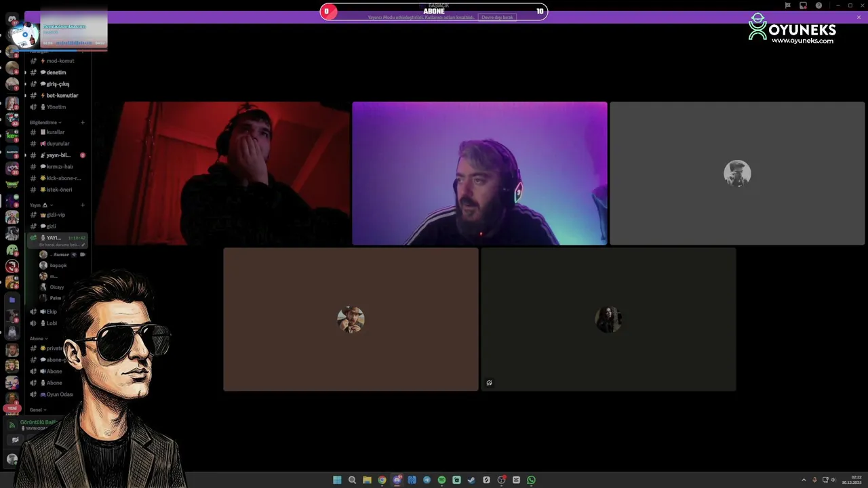This screenshot has width=868, height=488.
Task: Open the yayın-bil... channel
Action: [57, 155]
